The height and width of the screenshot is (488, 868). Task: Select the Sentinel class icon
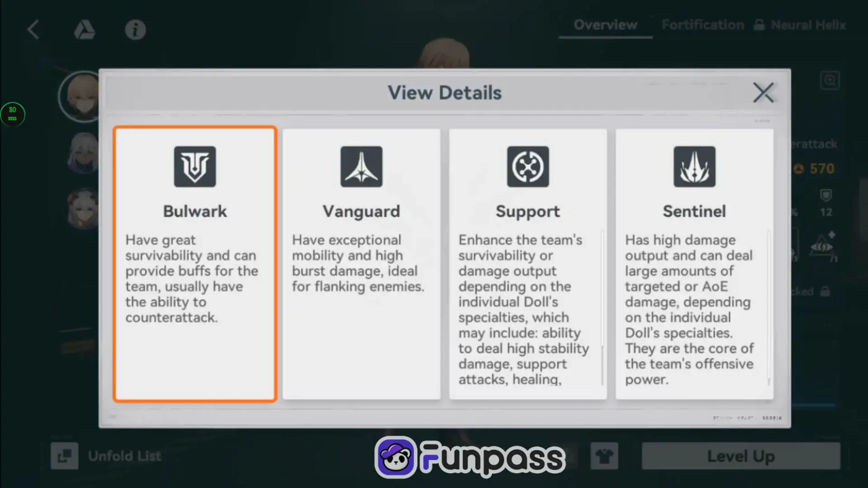pos(694,167)
